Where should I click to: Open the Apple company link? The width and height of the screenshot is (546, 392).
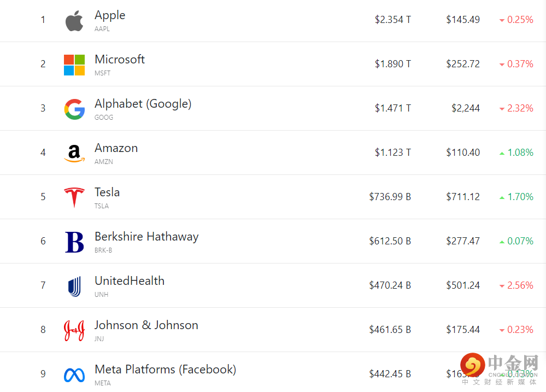(110, 15)
